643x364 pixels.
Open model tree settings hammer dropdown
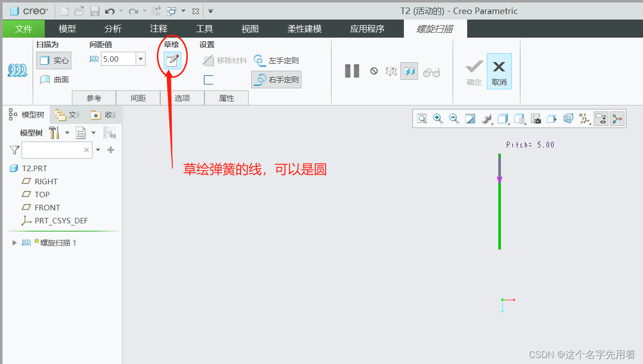(x=58, y=133)
